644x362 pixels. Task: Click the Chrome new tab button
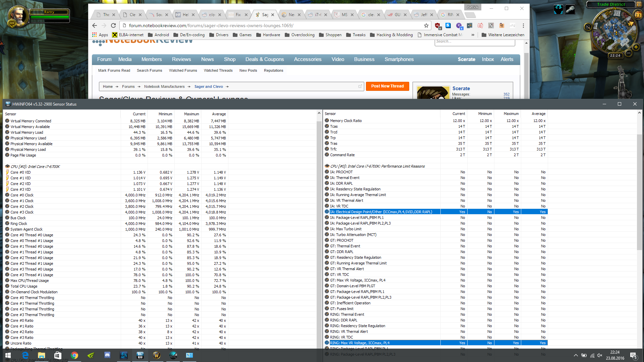pyautogui.click(x=470, y=15)
